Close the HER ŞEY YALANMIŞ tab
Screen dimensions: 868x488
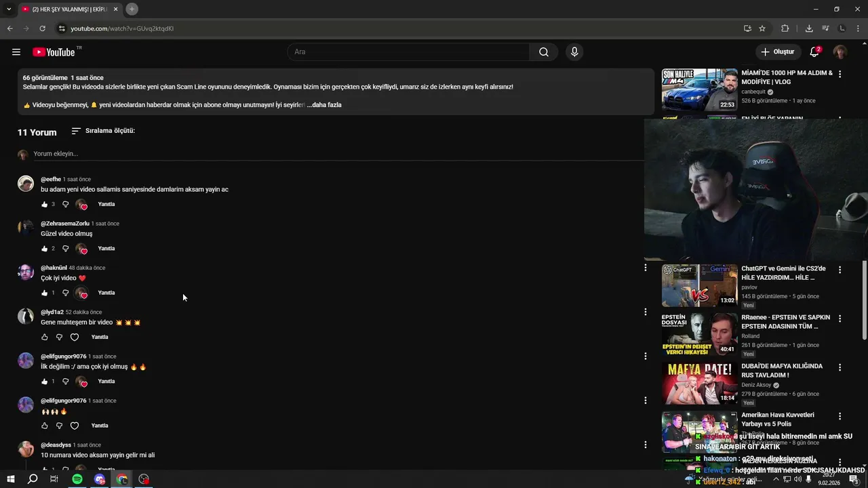(x=116, y=9)
